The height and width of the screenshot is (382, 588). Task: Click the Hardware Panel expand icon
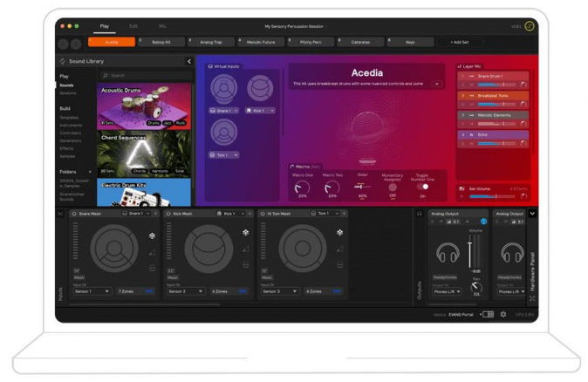[532, 299]
